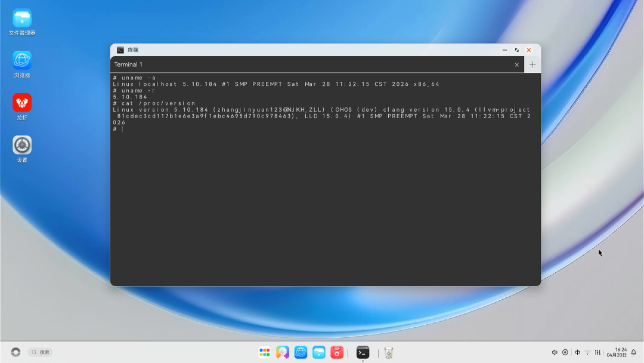Open the red app store icon in dock
Image resolution: width=644 pixels, height=363 pixels.
[337, 352]
